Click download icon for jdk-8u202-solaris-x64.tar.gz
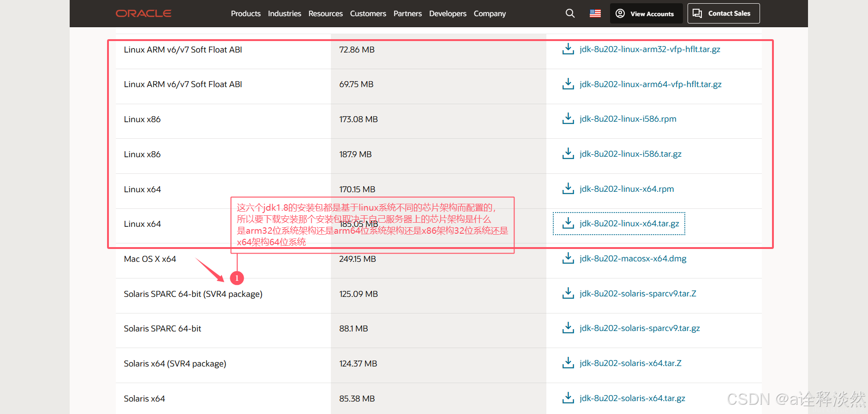This screenshot has width=868, height=414. point(568,398)
